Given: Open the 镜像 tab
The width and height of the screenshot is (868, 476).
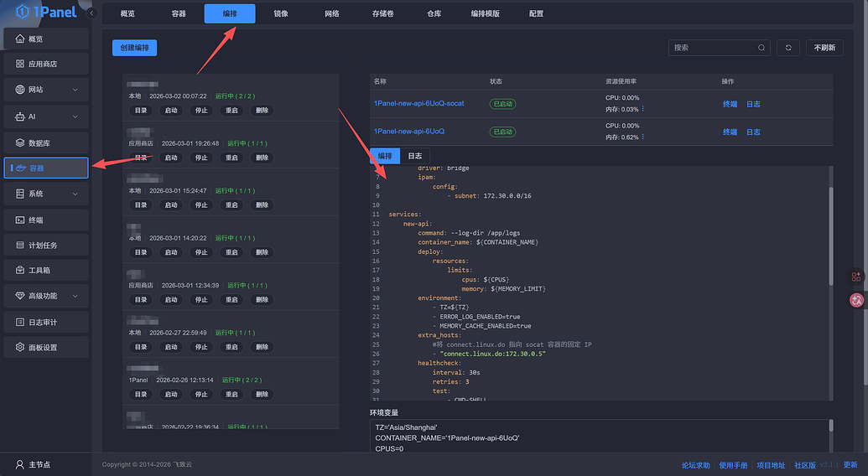Looking at the screenshot, I should (281, 13).
